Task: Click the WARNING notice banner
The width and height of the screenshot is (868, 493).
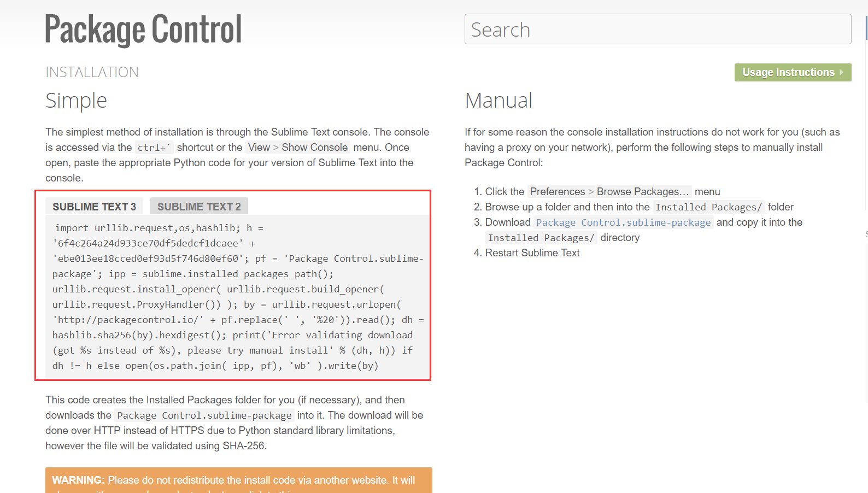Action: 239,480
